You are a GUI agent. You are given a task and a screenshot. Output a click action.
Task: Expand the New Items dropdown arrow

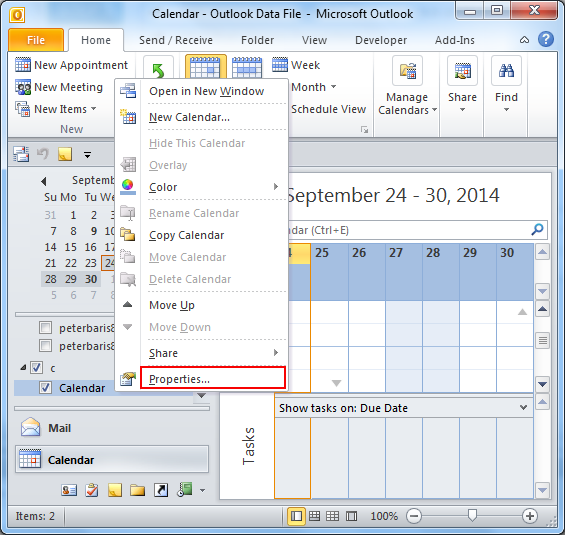tap(94, 108)
